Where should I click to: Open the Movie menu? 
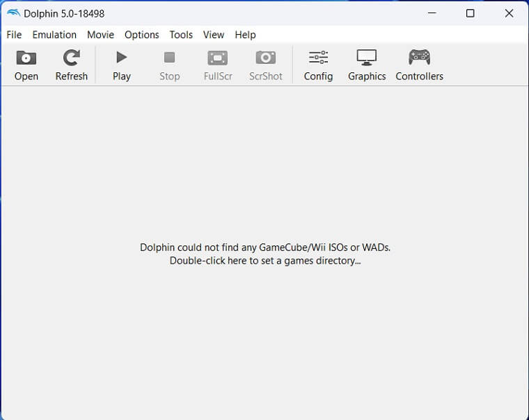point(100,35)
